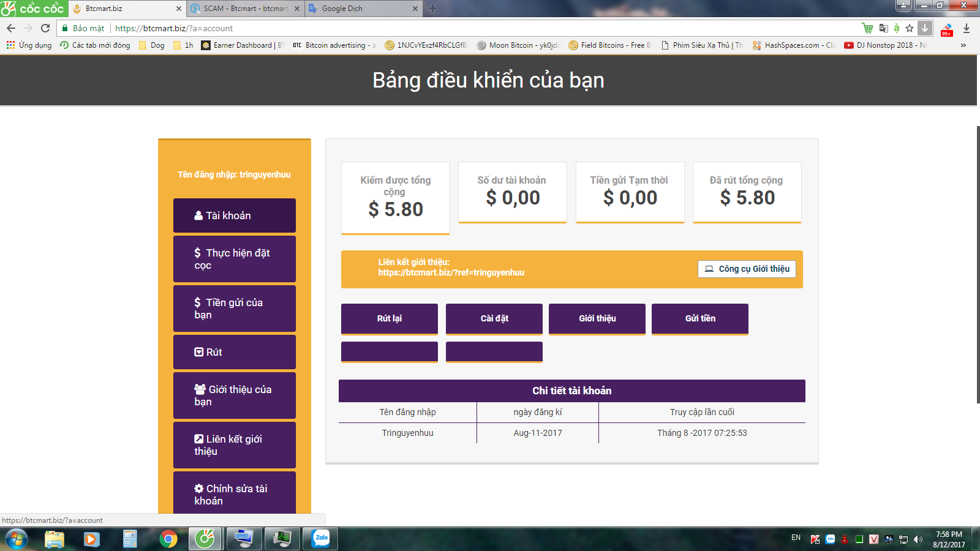980x551 pixels.
Task: Open a new browser tab
Action: [x=432, y=9]
